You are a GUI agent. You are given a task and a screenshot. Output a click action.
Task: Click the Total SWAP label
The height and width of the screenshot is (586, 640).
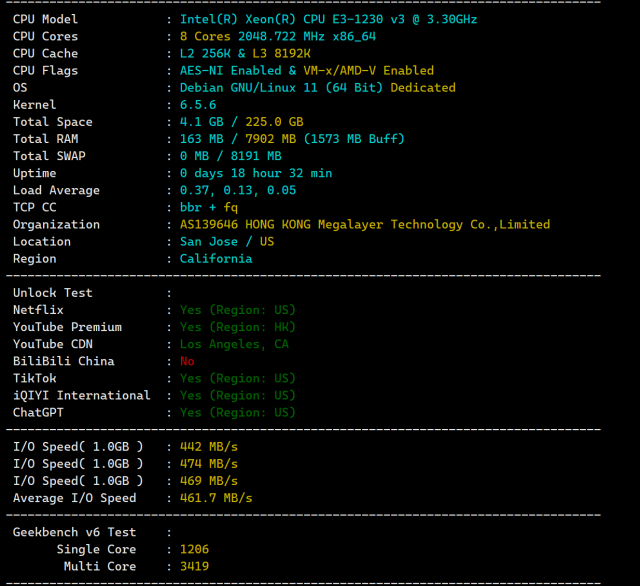[49, 156]
